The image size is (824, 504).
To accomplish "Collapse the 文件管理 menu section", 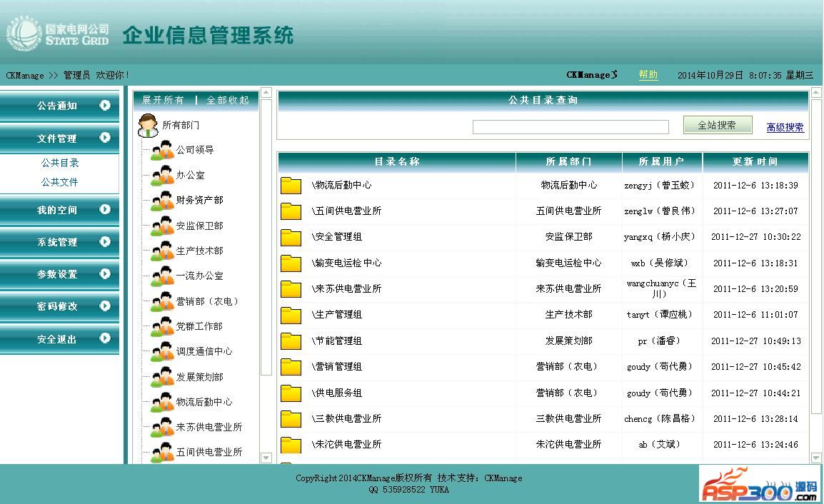I will point(105,138).
